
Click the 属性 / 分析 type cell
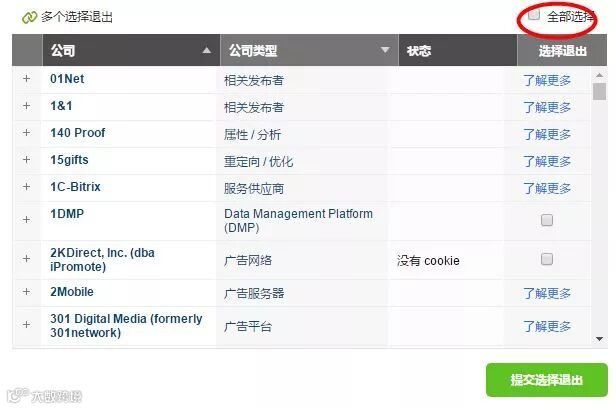pyautogui.click(x=253, y=134)
